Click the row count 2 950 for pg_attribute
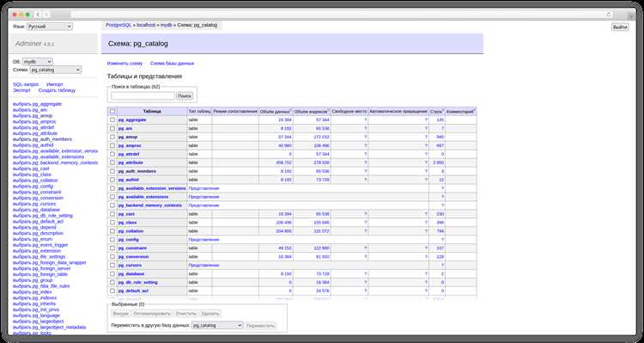Viewport: 644px width, 343px height. (x=439, y=162)
